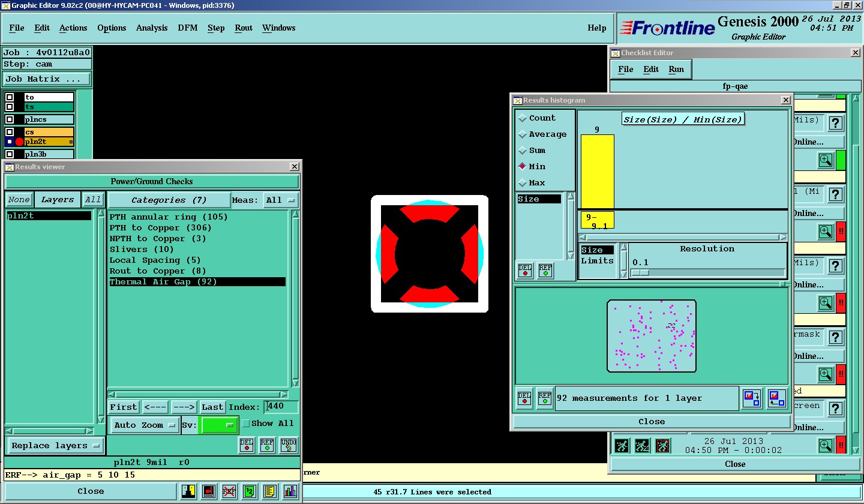Open the yellow notes report icon
Screen dimensions: 864x504
click(x=270, y=491)
